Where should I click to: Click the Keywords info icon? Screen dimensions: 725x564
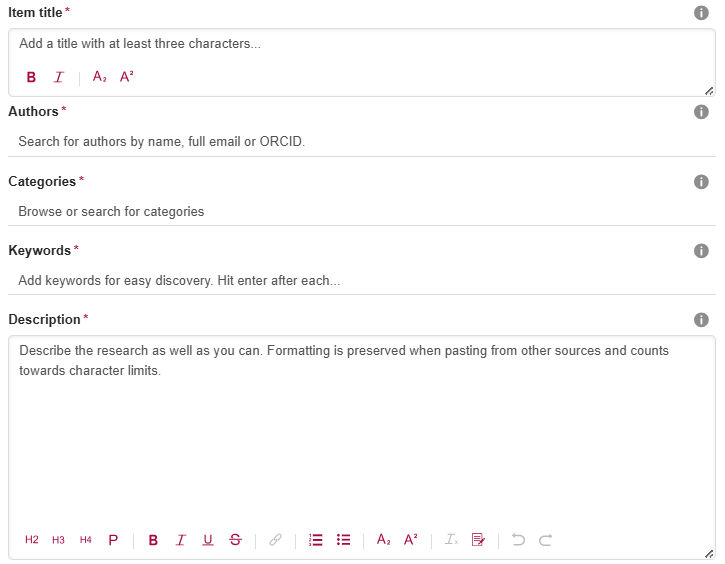point(701,251)
